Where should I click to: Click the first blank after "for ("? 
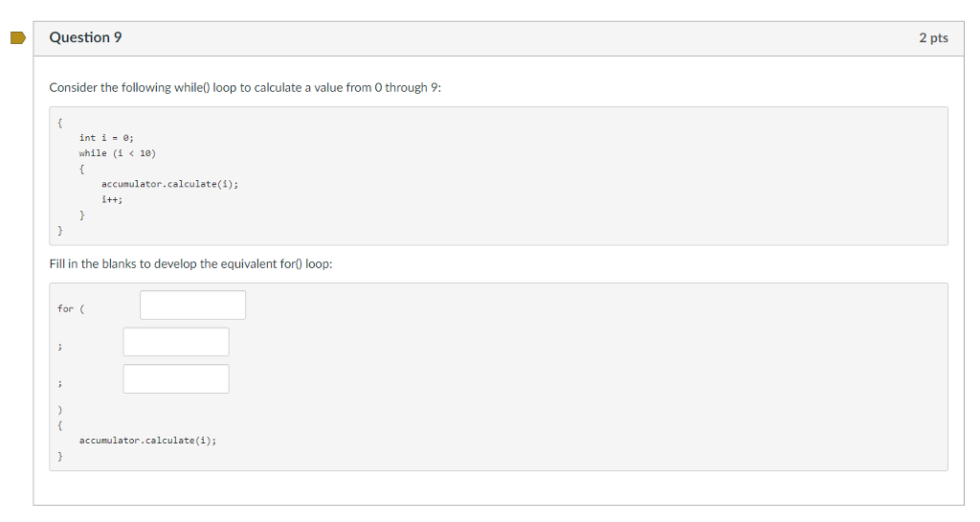pos(192,306)
